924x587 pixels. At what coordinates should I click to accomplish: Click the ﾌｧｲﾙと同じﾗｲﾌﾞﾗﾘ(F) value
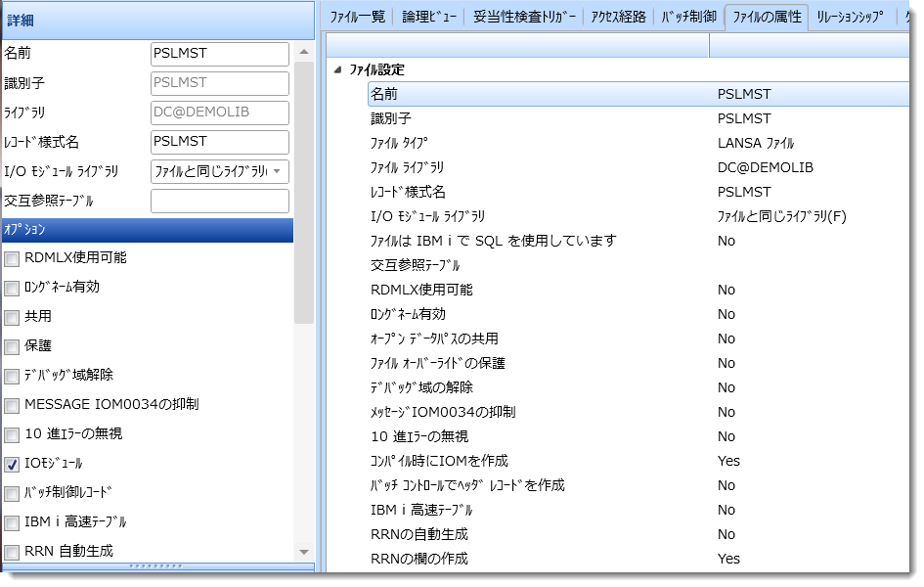[x=781, y=216]
